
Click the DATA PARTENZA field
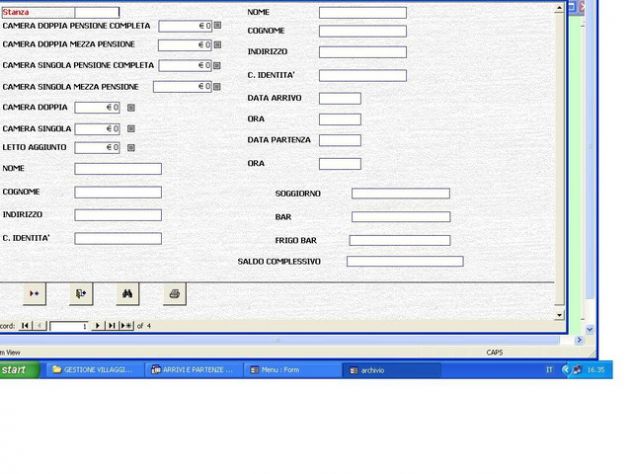340,140
